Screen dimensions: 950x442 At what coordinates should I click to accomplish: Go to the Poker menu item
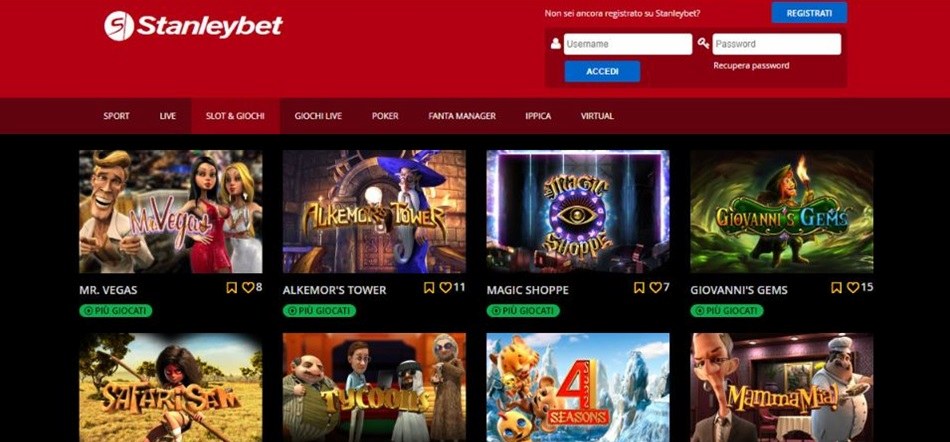(x=385, y=116)
